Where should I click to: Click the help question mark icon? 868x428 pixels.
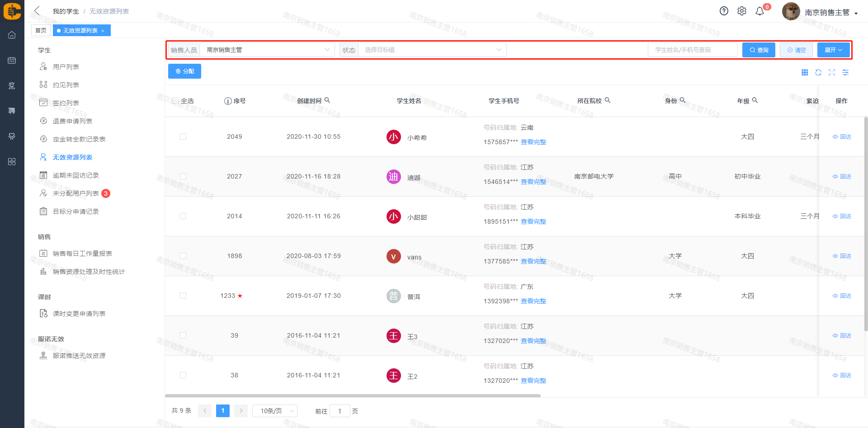724,11
